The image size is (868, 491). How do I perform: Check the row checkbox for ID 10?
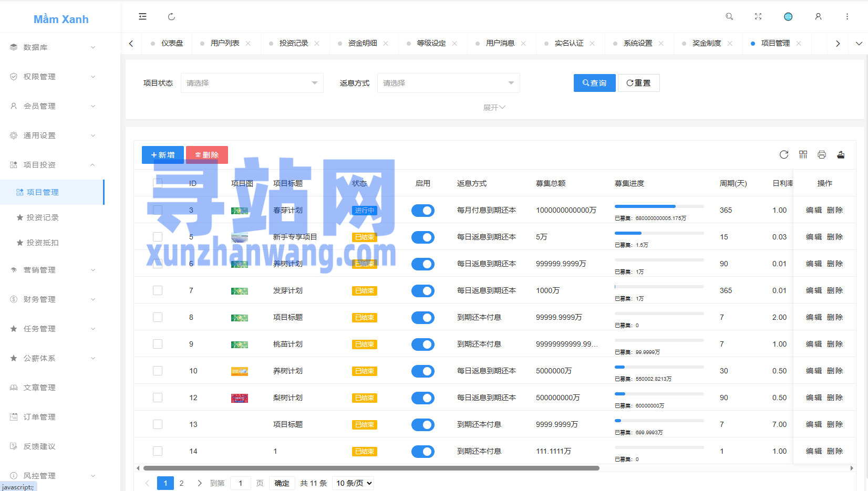click(158, 371)
